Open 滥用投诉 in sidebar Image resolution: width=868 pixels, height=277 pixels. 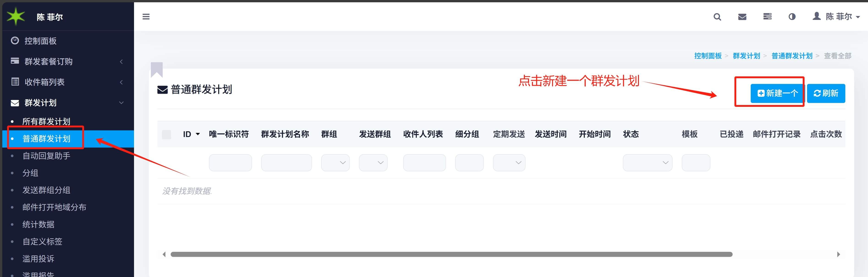[x=38, y=259]
